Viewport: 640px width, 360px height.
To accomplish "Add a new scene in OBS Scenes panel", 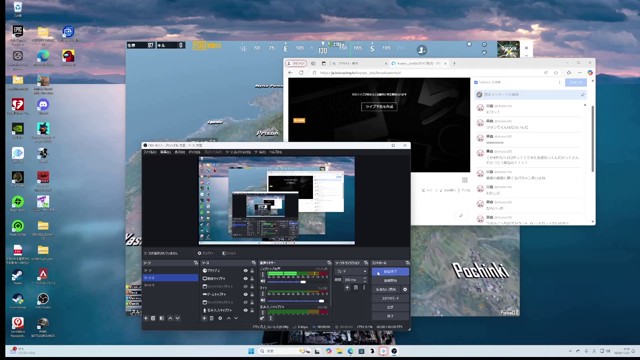I will [146, 318].
